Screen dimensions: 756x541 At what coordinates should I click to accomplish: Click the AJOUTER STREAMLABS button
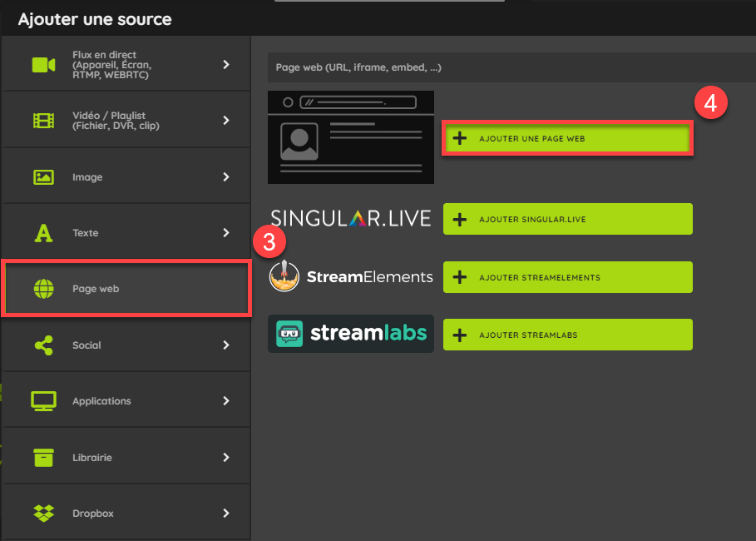click(x=567, y=335)
